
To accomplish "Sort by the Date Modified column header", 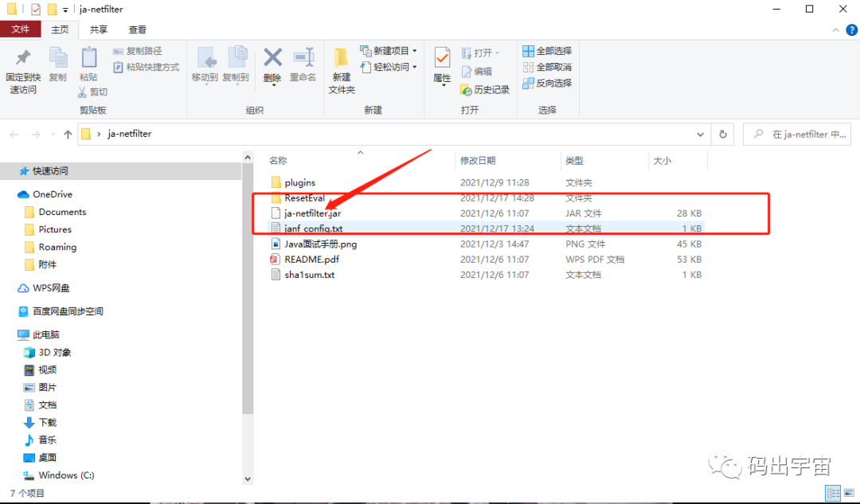I will coord(478,161).
